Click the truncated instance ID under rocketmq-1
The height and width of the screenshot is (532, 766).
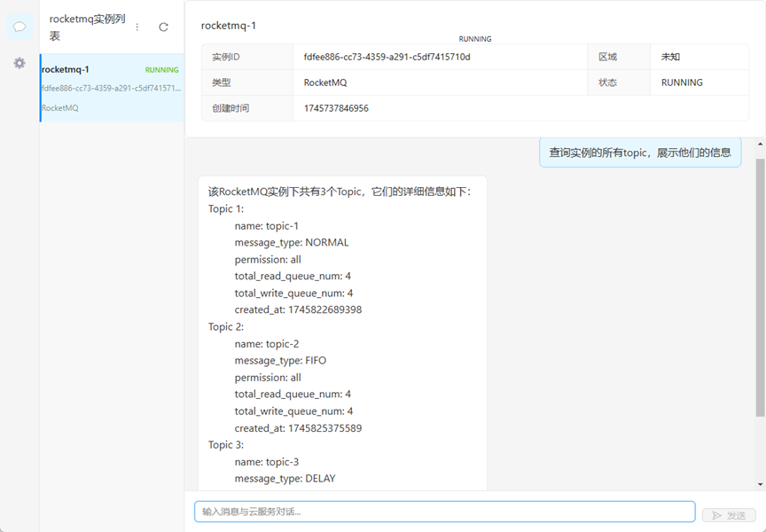[112, 89]
